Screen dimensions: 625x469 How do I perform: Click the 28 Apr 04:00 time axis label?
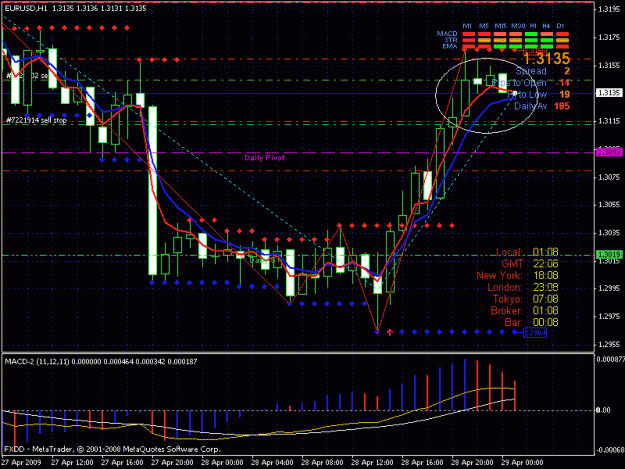point(272,462)
